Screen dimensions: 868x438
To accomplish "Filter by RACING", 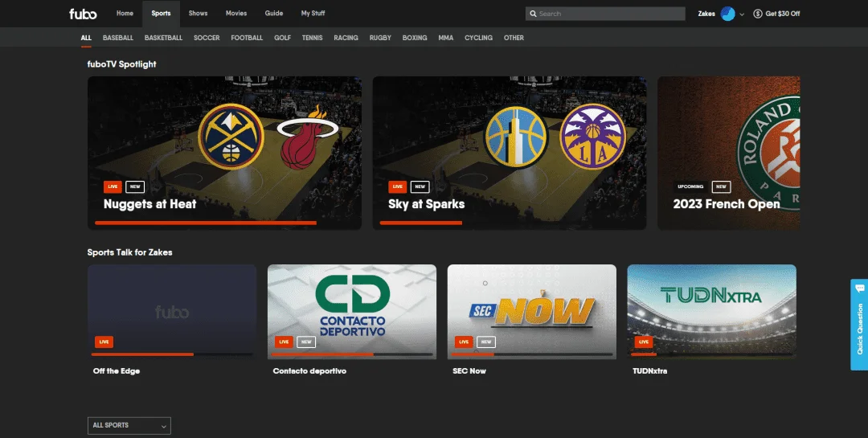I will point(346,38).
